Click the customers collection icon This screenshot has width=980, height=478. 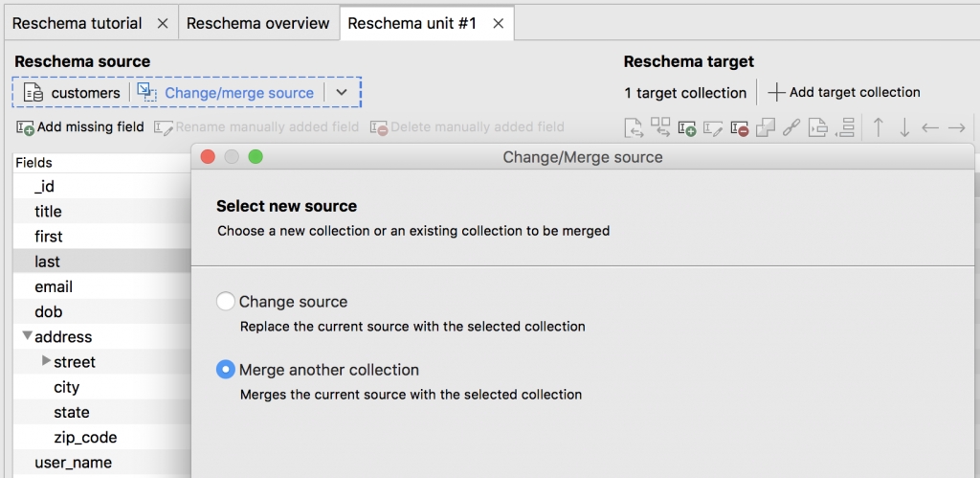[x=33, y=93]
